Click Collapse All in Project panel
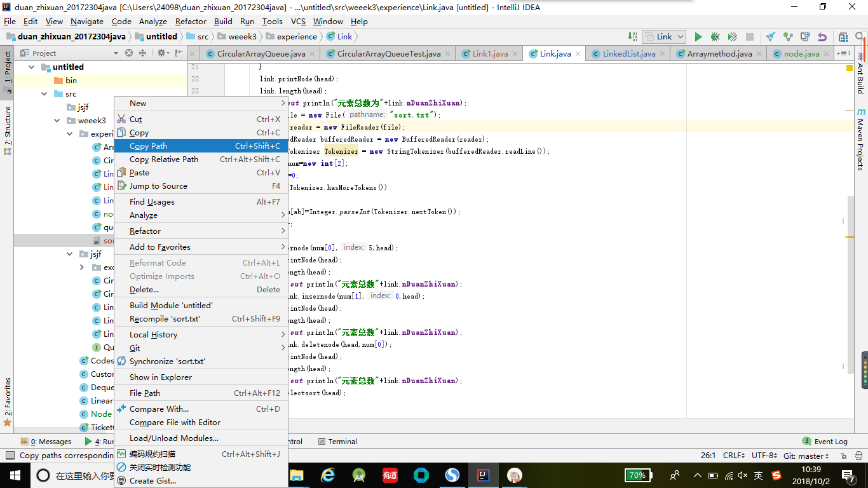The image size is (868, 488). point(142,53)
